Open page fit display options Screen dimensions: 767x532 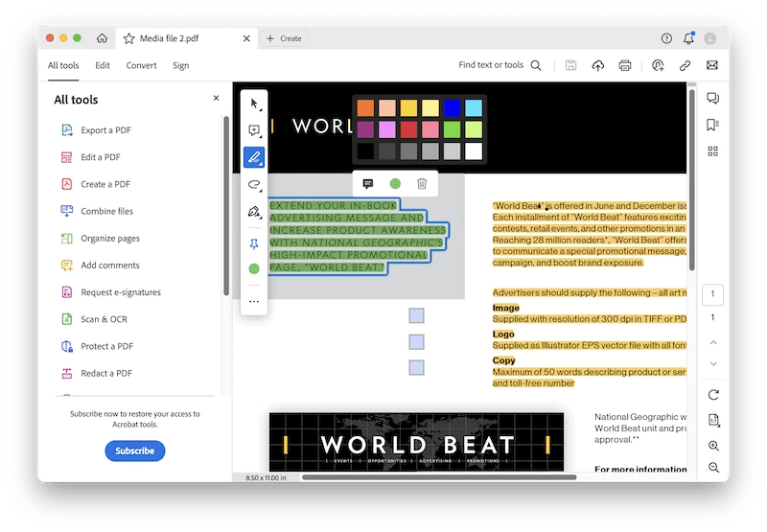point(713,420)
